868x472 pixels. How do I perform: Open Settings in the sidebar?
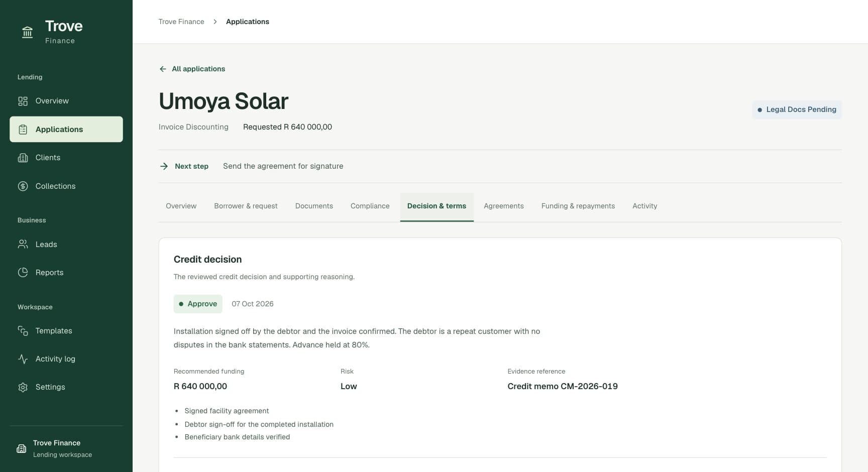[x=66, y=387]
